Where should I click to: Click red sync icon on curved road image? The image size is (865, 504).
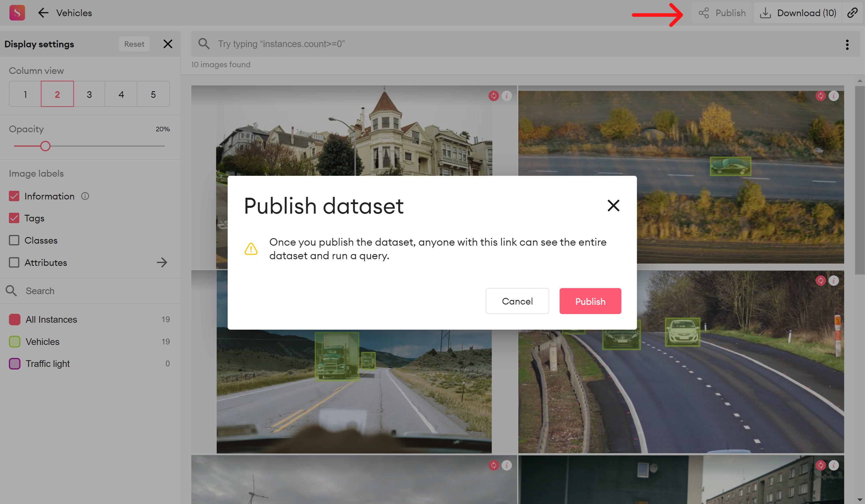point(821,281)
